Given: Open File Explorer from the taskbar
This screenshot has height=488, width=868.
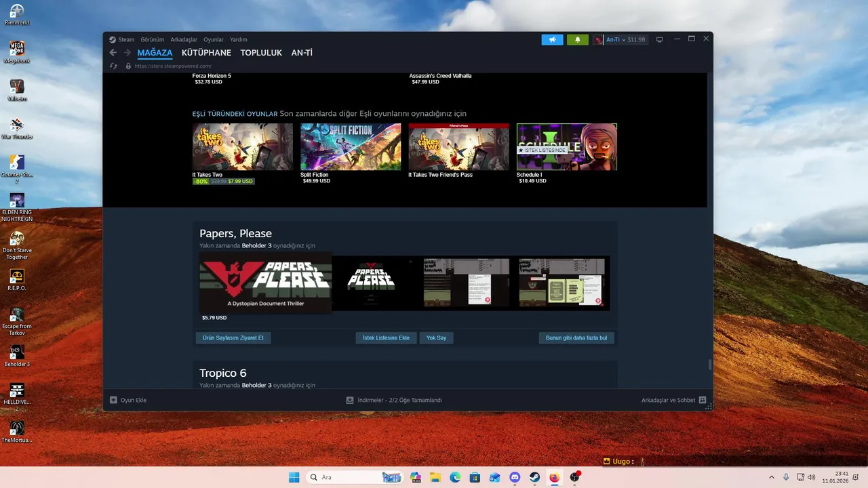Looking at the screenshot, I should coord(435,477).
